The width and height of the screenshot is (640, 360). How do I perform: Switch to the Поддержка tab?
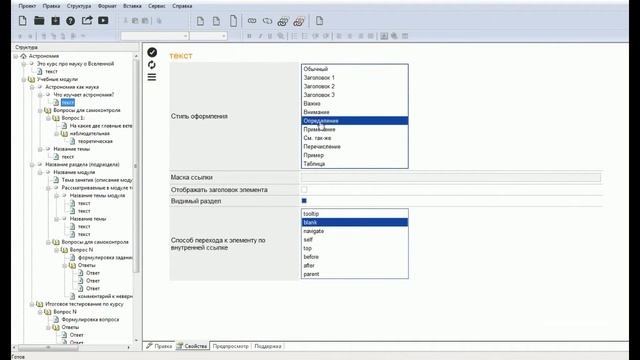[268, 346]
